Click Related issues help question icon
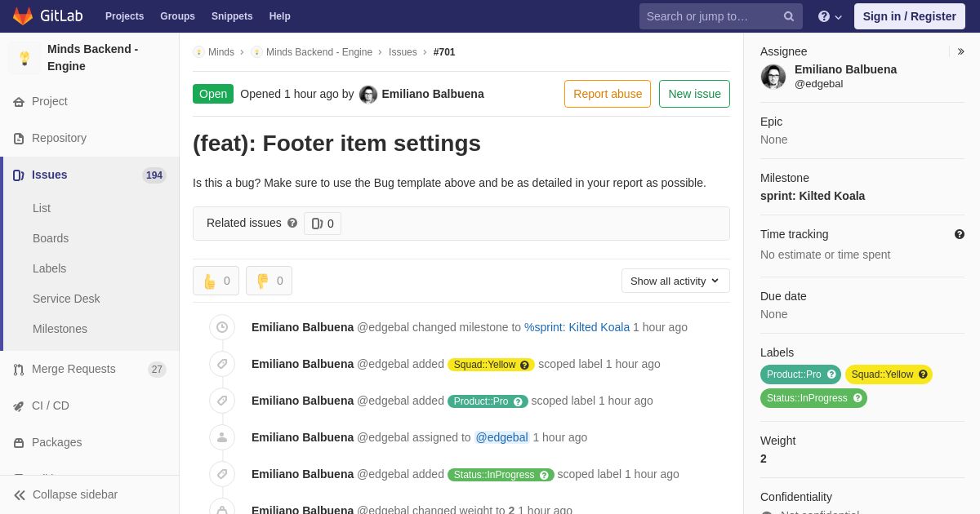 coord(292,223)
